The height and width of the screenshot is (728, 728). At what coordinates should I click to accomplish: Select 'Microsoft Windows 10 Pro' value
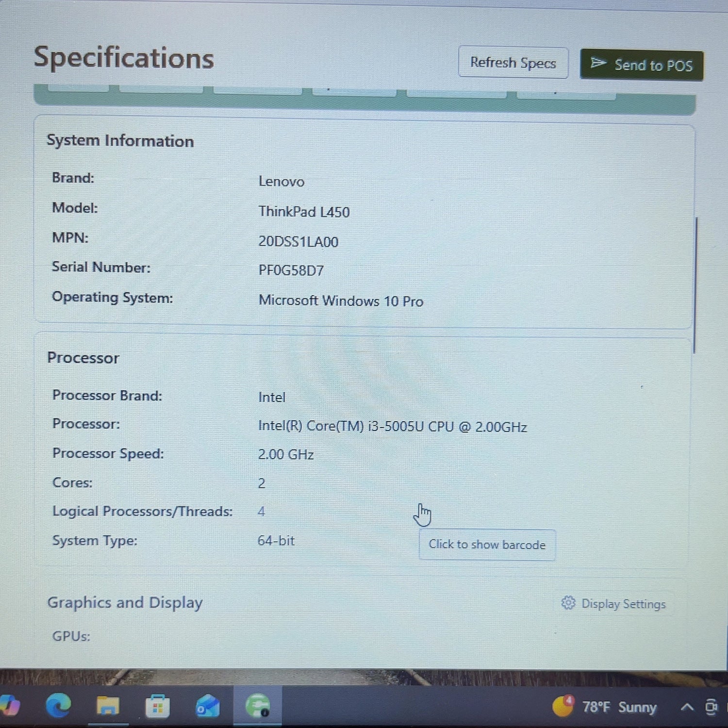pos(341,301)
